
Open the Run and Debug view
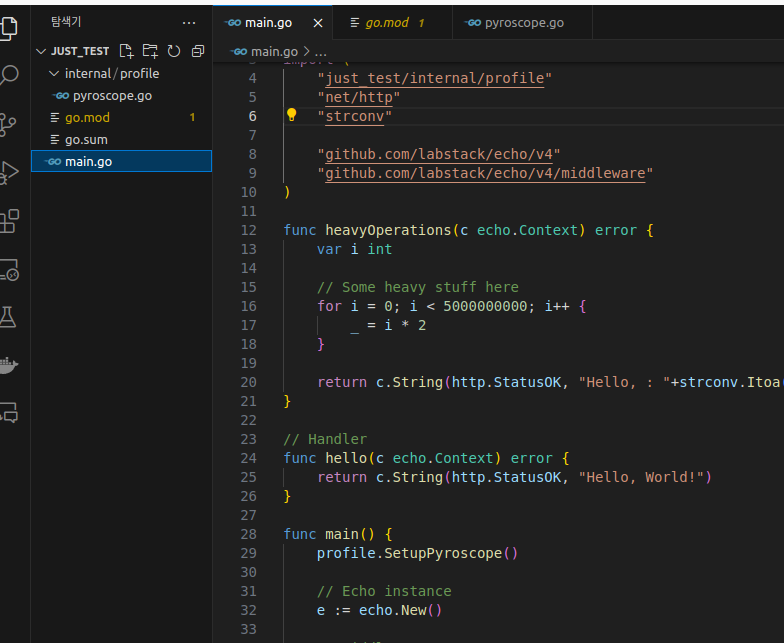tap(8, 172)
